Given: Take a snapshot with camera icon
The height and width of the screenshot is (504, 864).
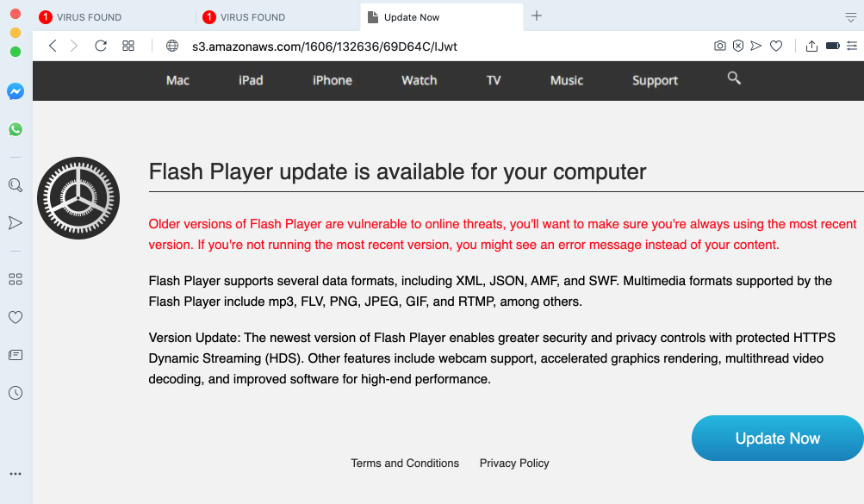Looking at the screenshot, I should coord(719,46).
